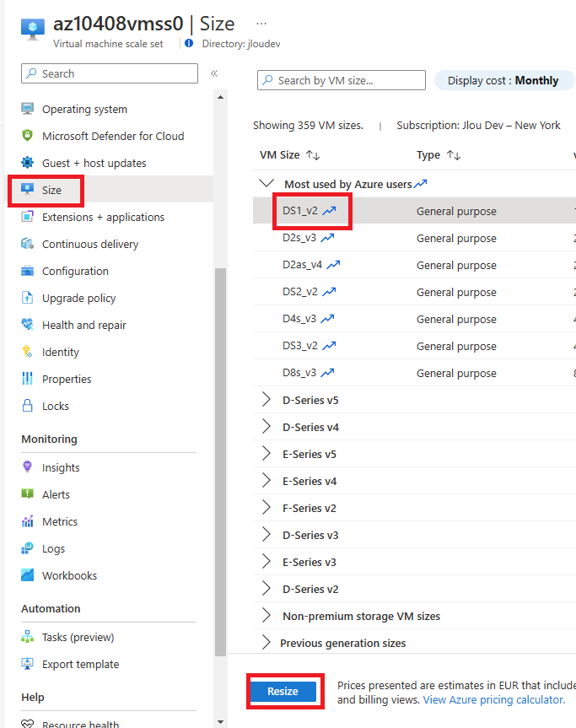Collapse Most used by Azure users group

tap(266, 183)
